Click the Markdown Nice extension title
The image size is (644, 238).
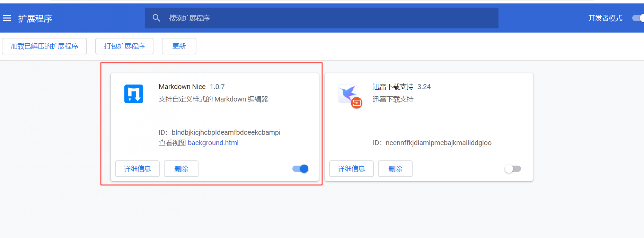point(182,87)
